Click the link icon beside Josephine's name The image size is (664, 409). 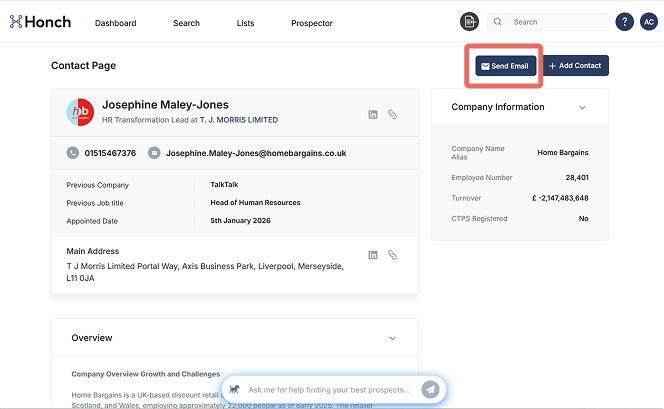click(x=393, y=115)
